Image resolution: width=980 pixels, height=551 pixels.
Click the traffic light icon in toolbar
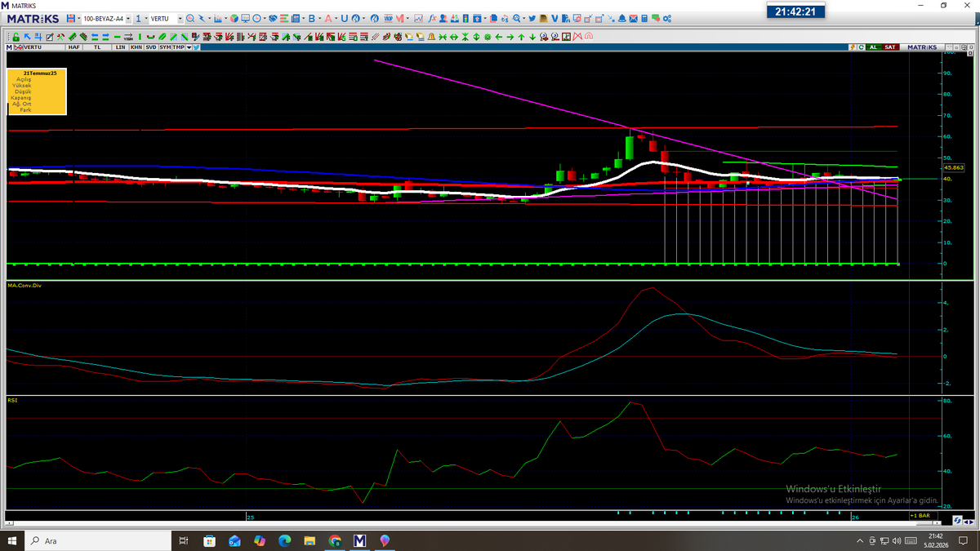point(465,18)
